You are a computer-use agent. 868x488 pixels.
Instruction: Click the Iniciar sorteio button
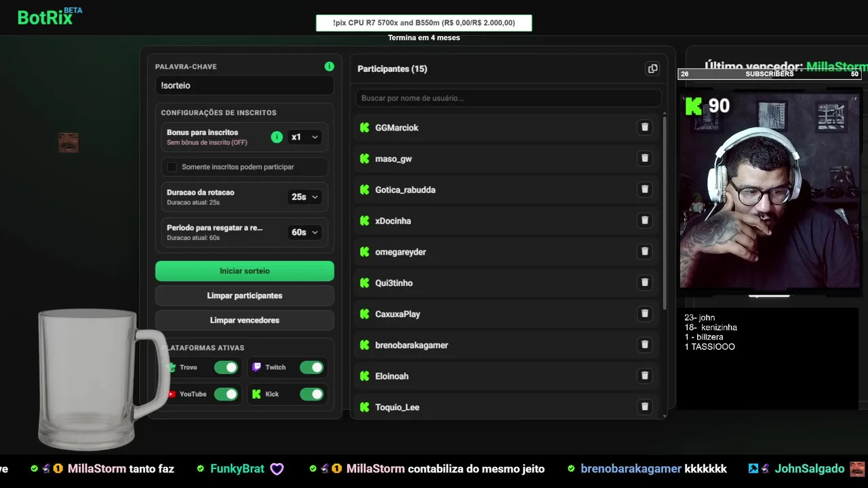pos(244,271)
